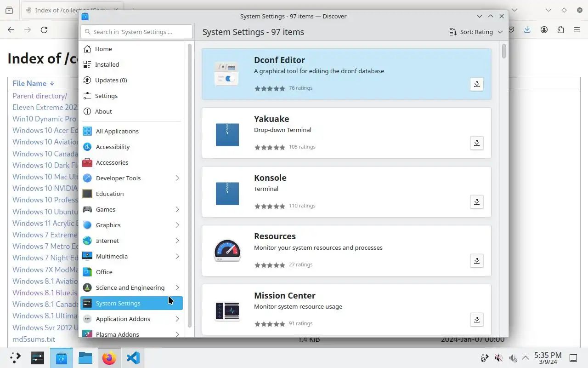Click the Show Desktop taskbar button
Viewport: 588px width, 368px height.
pyautogui.click(x=573, y=358)
